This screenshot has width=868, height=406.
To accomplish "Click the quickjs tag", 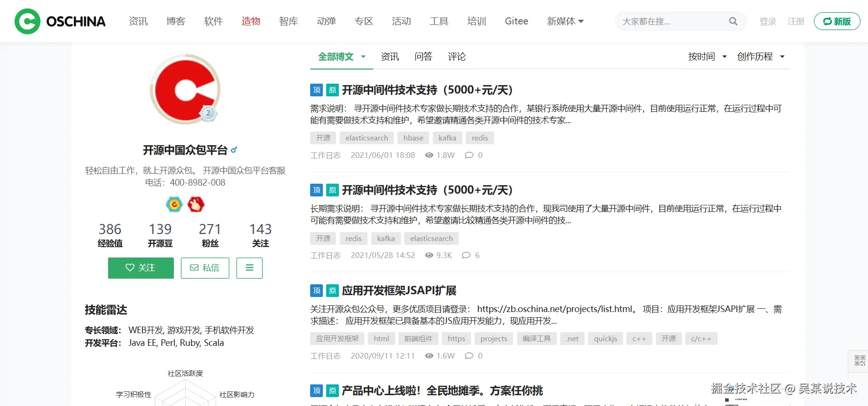I will tap(606, 339).
